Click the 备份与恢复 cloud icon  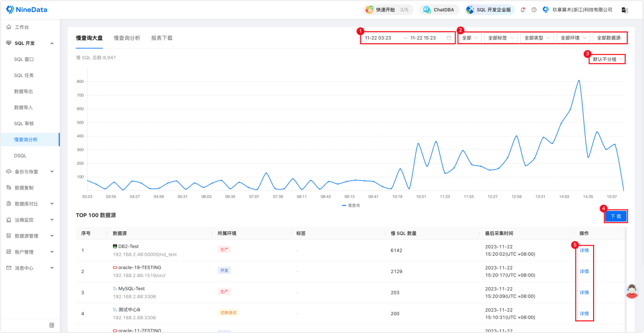[x=9, y=172]
